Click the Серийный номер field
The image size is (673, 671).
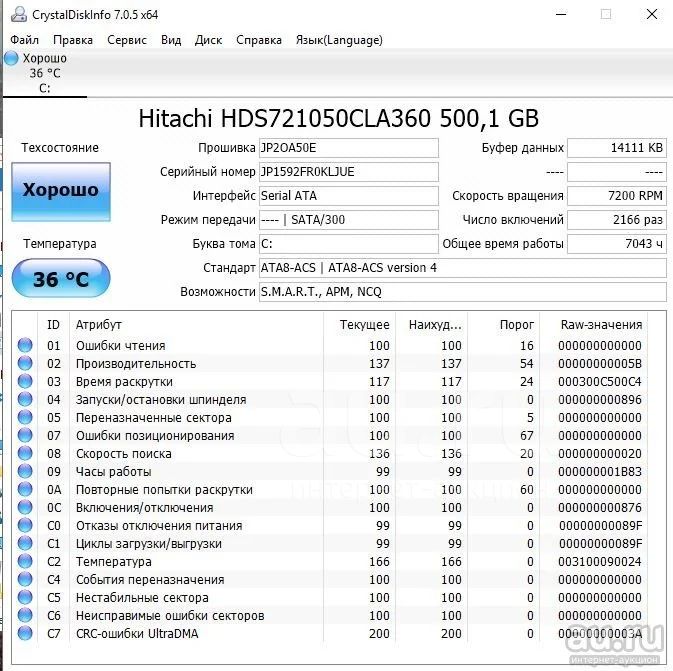[x=347, y=172]
